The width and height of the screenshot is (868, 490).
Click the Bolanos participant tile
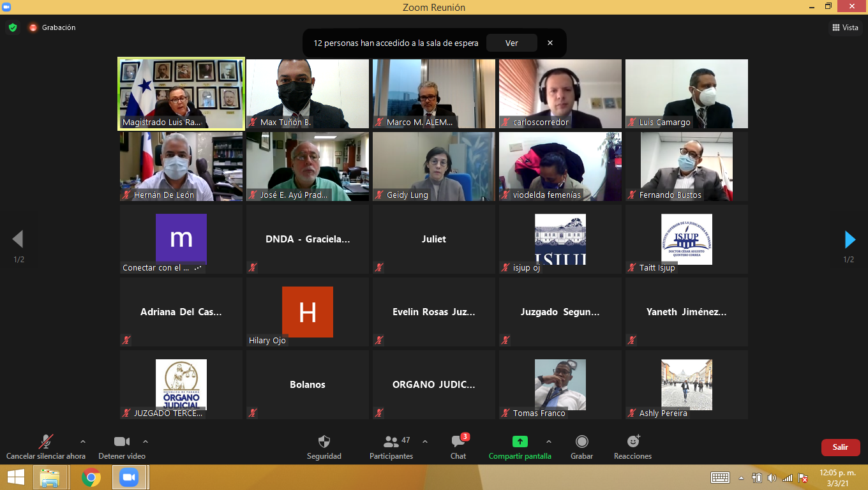tap(308, 385)
